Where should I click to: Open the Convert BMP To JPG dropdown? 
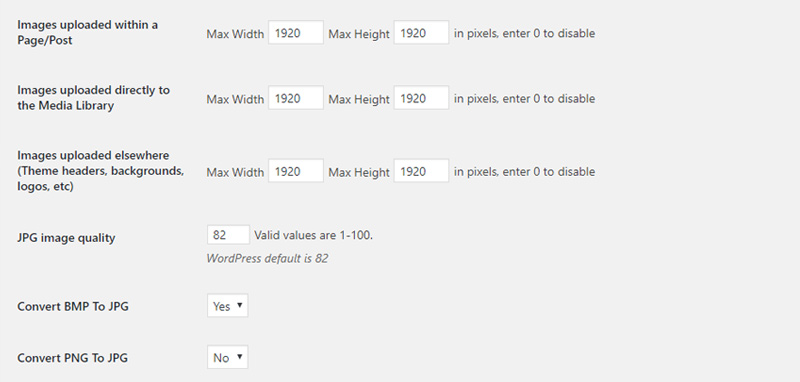click(228, 305)
